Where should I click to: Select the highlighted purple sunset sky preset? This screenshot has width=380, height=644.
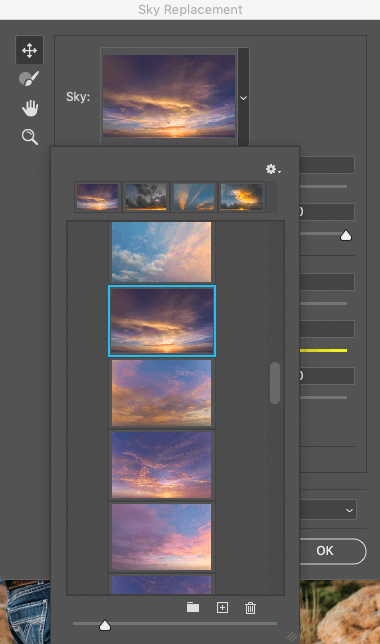pos(162,321)
